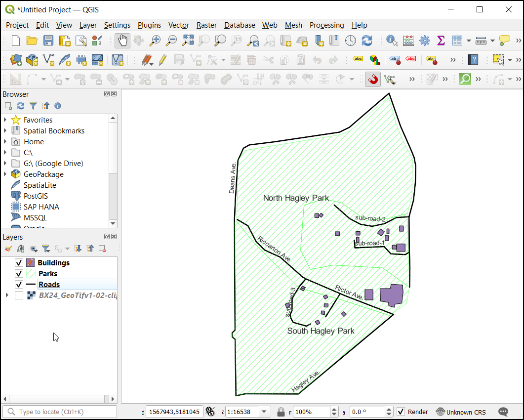Click the Save Project floppy disk icon
The width and height of the screenshot is (524, 420).
coord(48,41)
